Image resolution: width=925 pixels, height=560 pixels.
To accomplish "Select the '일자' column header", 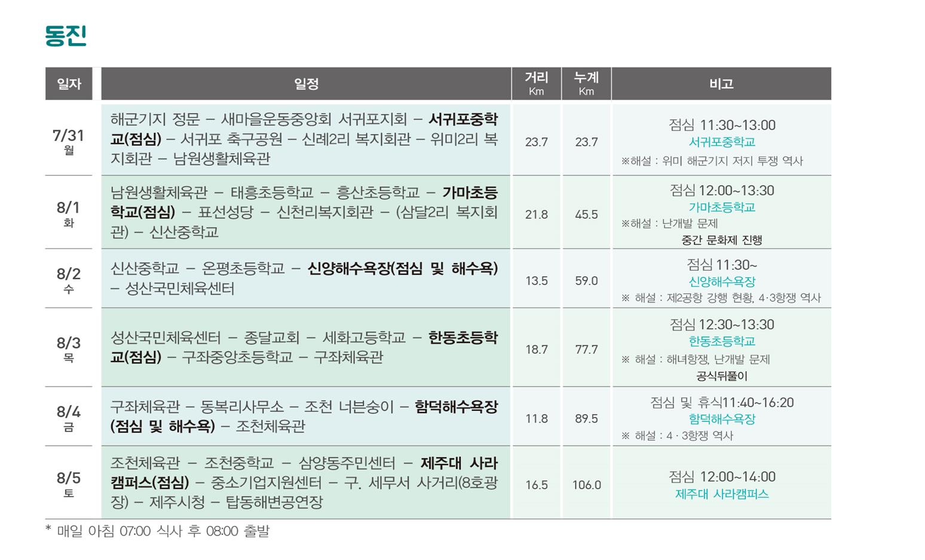I will (x=69, y=84).
